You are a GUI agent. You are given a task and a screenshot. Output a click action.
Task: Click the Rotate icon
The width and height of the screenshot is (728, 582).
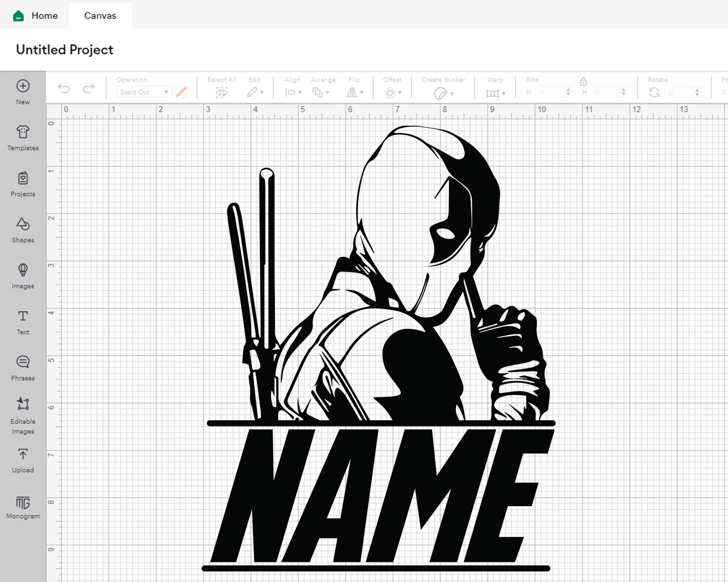pyautogui.click(x=654, y=92)
